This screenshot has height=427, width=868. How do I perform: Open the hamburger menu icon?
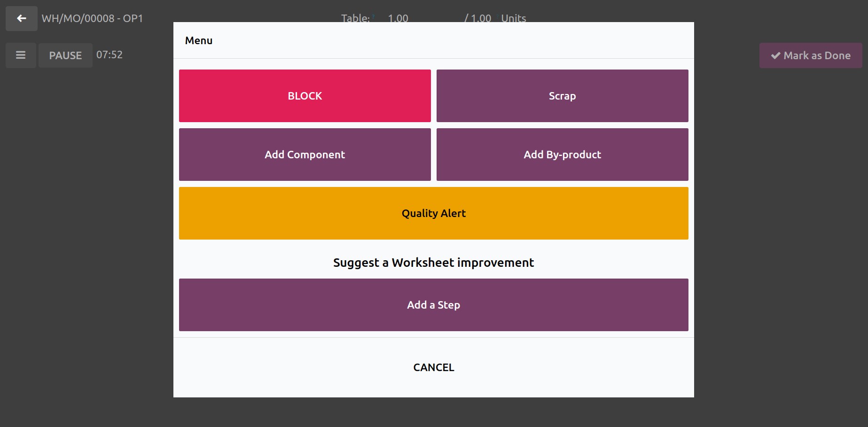tap(21, 55)
